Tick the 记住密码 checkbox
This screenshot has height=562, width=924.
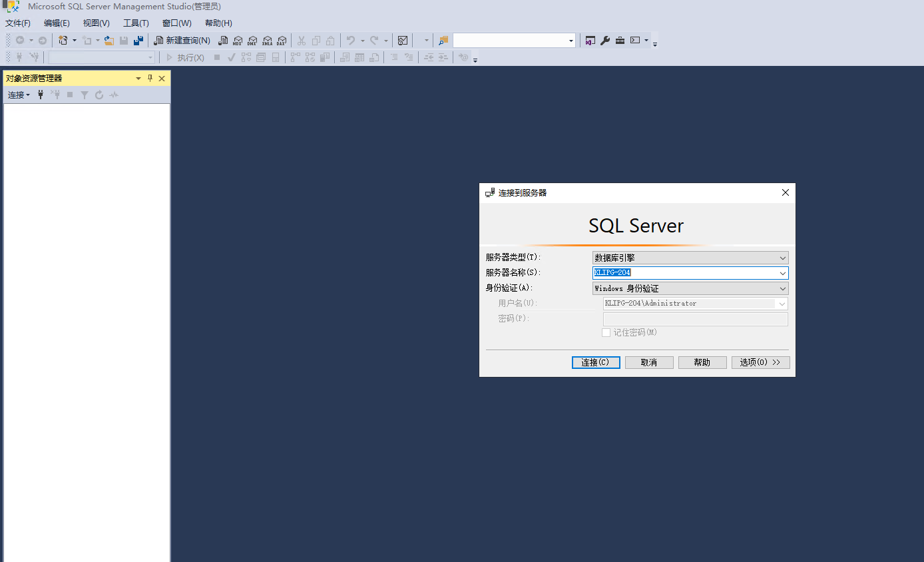tap(606, 332)
